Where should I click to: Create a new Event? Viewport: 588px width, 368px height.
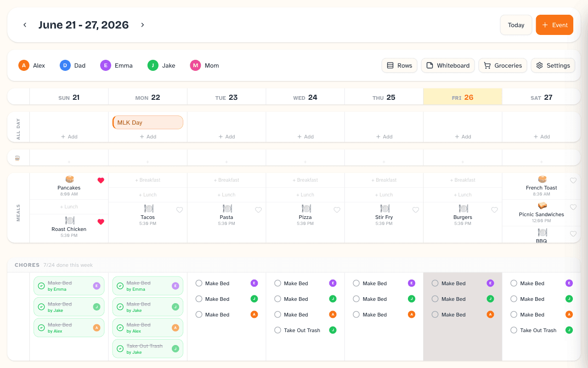click(x=554, y=25)
